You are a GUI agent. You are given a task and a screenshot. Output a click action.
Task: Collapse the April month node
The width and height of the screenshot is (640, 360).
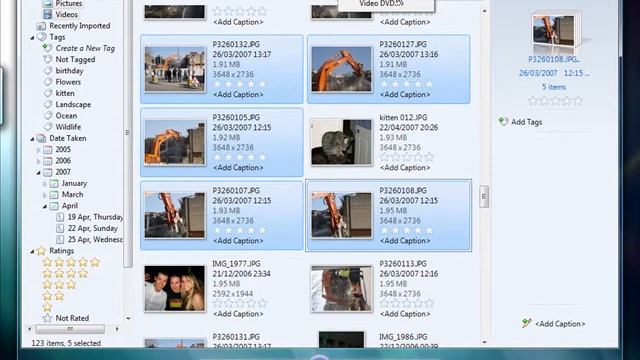(45, 207)
